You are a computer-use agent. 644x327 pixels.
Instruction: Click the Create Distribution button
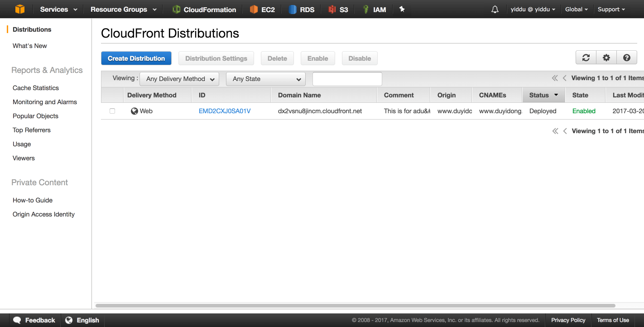136,58
